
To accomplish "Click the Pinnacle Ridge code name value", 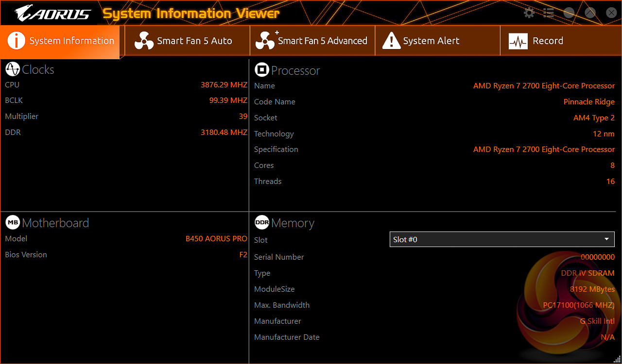I will (x=589, y=102).
